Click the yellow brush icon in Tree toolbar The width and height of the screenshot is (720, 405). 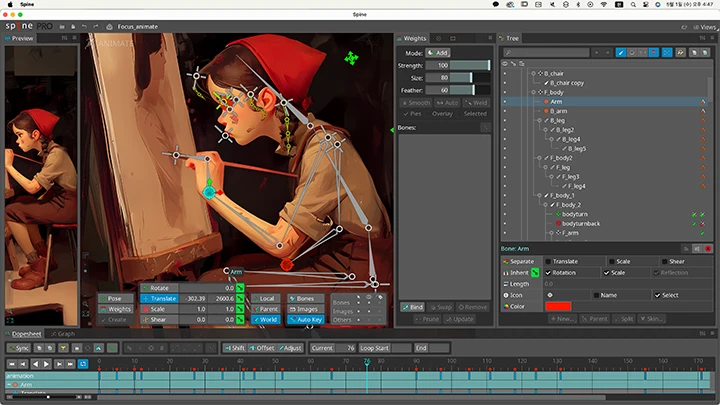680,53
